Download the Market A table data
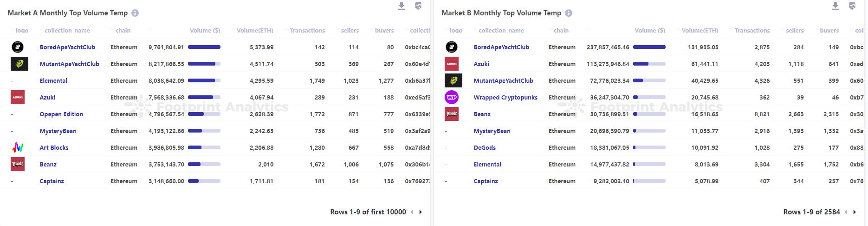The width and height of the screenshot is (868, 226). tap(402, 6)
